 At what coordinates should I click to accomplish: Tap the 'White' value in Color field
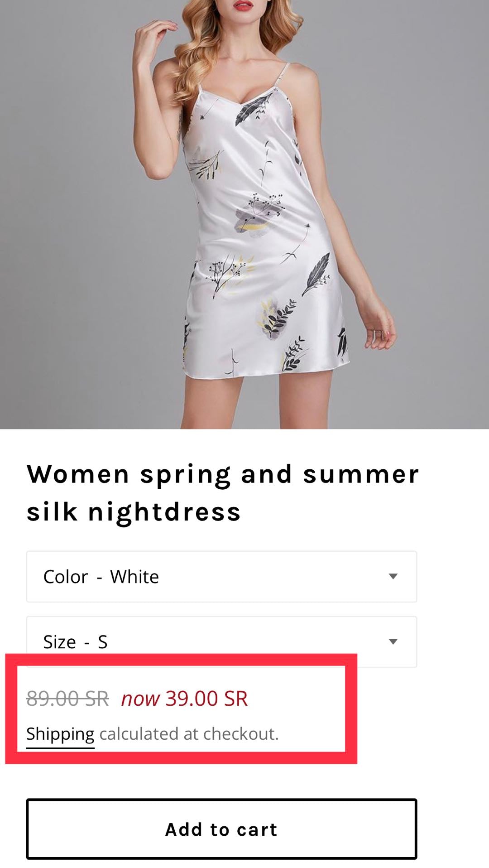pos(134,577)
